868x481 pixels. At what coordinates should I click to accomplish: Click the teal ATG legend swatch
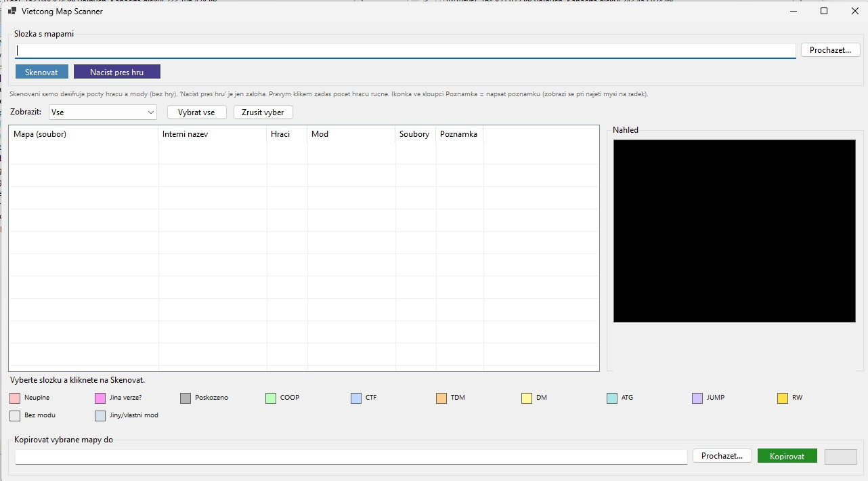(612, 398)
